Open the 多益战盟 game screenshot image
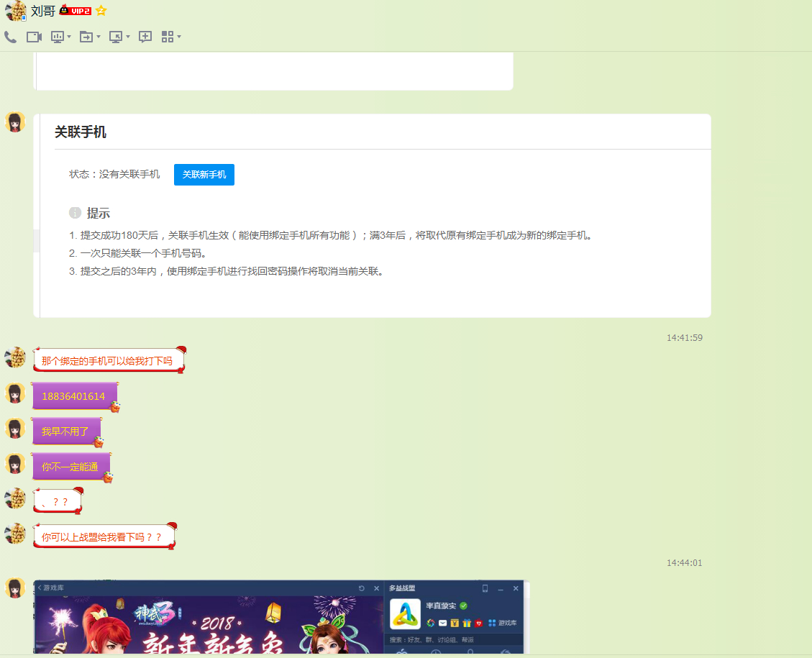812x658 pixels. coord(281,617)
